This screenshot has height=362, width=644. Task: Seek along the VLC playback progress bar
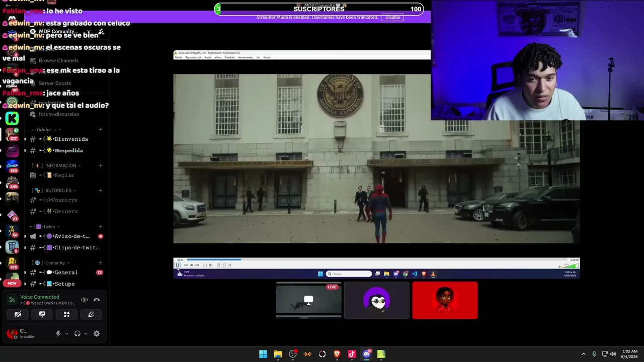pyautogui.click(x=376, y=259)
